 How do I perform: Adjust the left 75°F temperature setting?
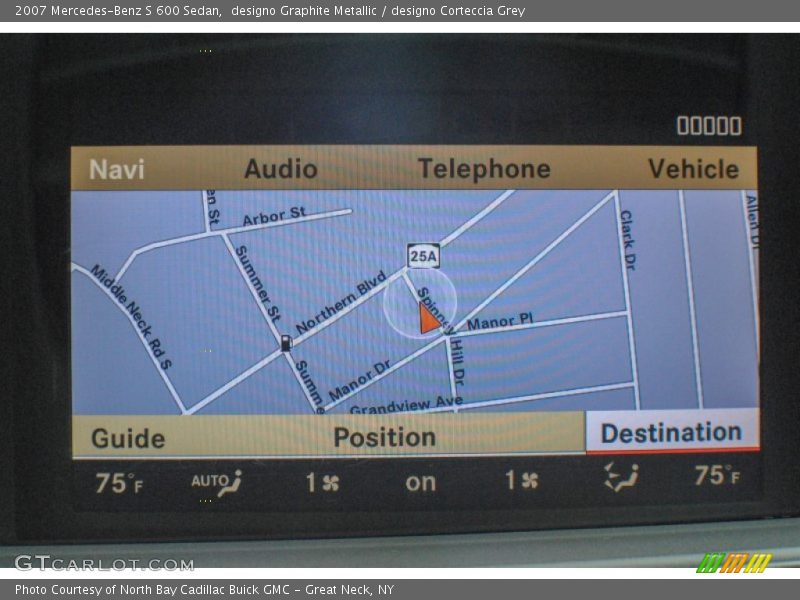(119, 483)
